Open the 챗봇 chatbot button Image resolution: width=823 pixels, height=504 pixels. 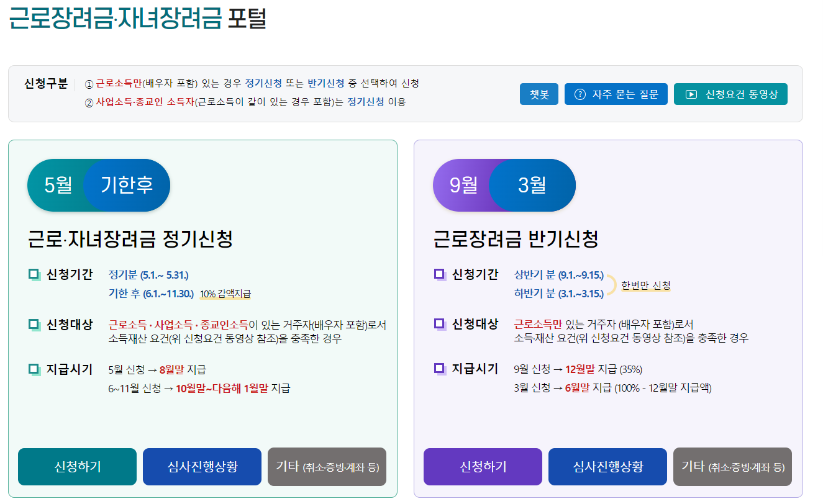(539, 94)
